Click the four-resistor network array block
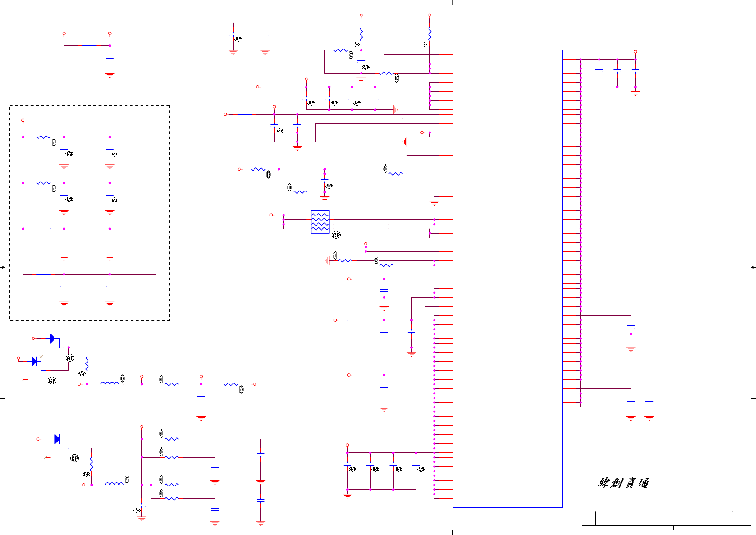Screen dimensions: 756x535 (320, 222)
